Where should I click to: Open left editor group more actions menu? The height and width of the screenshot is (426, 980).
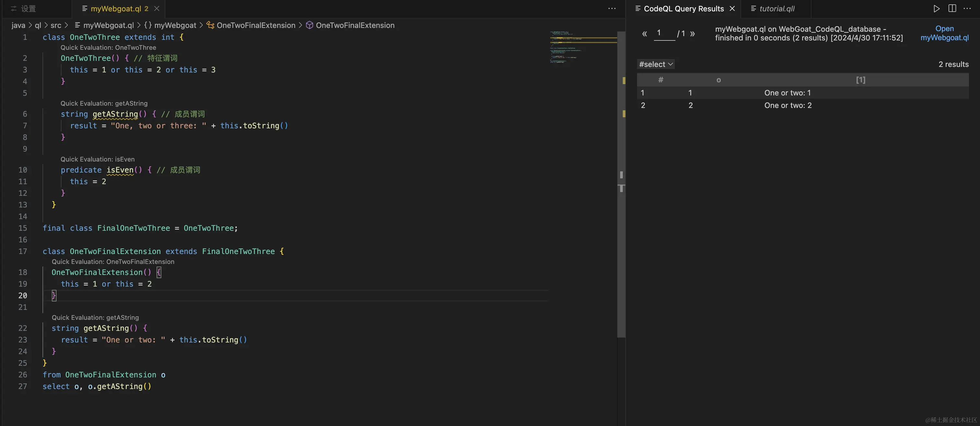pos(612,8)
